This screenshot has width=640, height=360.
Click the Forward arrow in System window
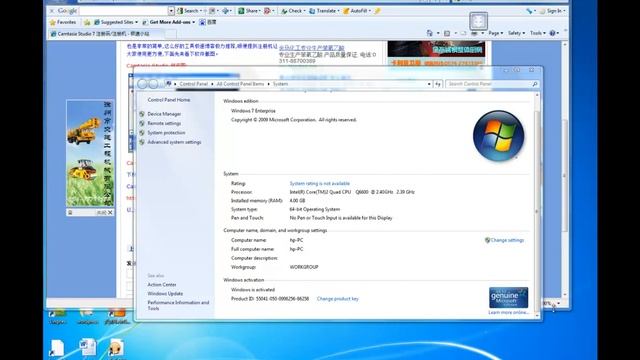pyautogui.click(x=153, y=84)
